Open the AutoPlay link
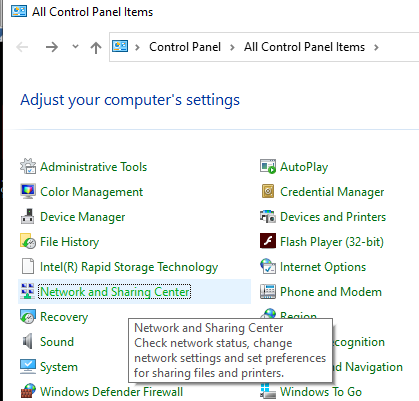Viewport: 419px width, 401px height. tap(304, 167)
